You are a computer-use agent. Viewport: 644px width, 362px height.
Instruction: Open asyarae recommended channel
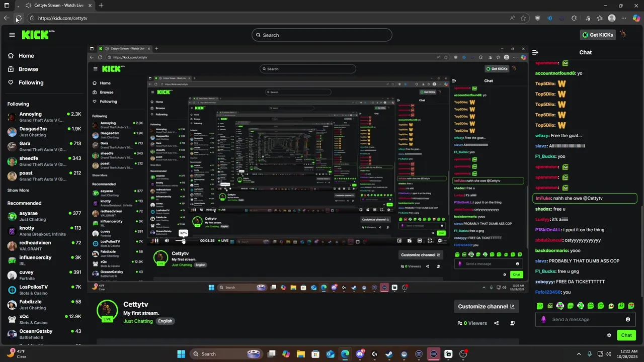pos(44,216)
